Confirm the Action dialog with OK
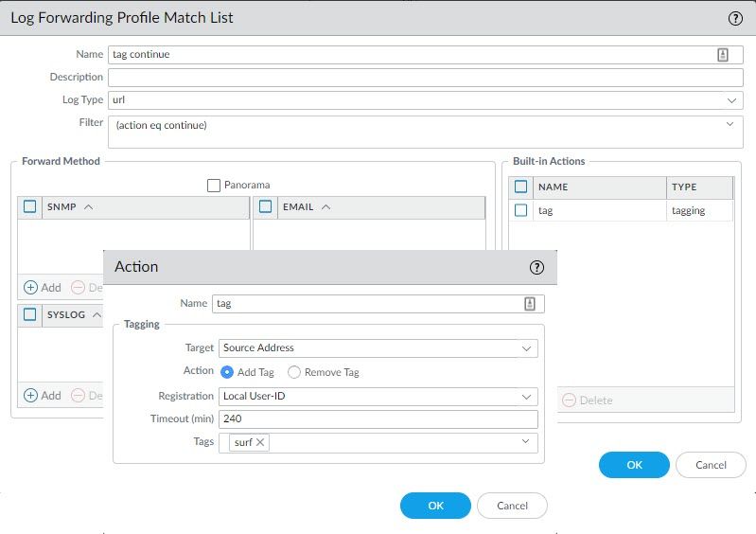Viewport: 756px width, 534px height. (435, 506)
